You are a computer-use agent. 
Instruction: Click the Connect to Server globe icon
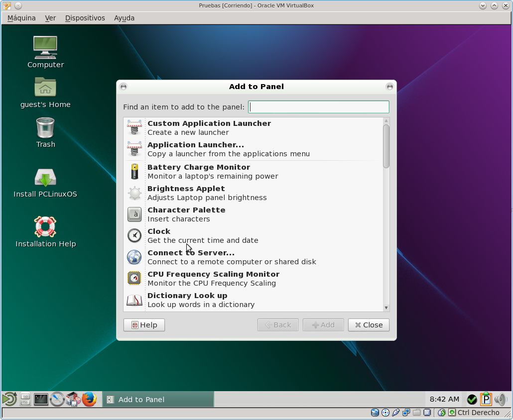[x=134, y=257]
